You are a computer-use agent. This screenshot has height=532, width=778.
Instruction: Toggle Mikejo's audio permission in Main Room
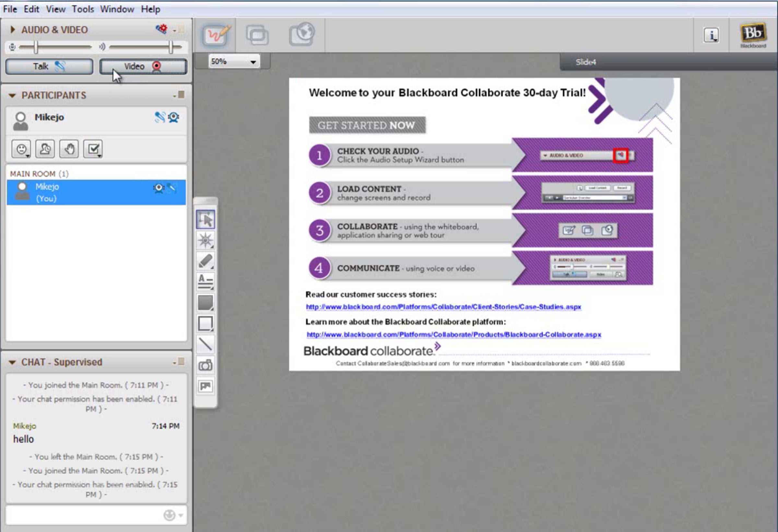coord(172,188)
